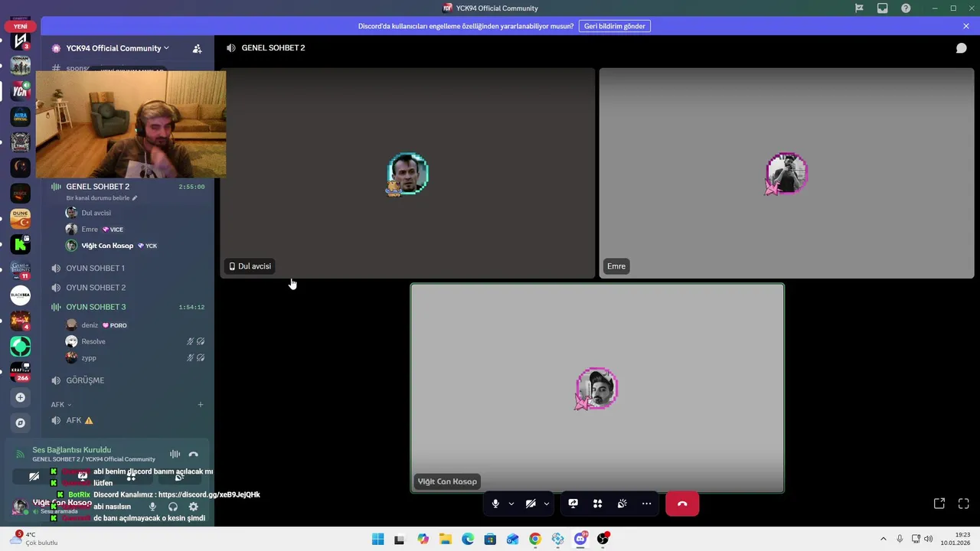Open Dul avcisi video tile
Viewport: 980px width, 551px height.
click(407, 173)
